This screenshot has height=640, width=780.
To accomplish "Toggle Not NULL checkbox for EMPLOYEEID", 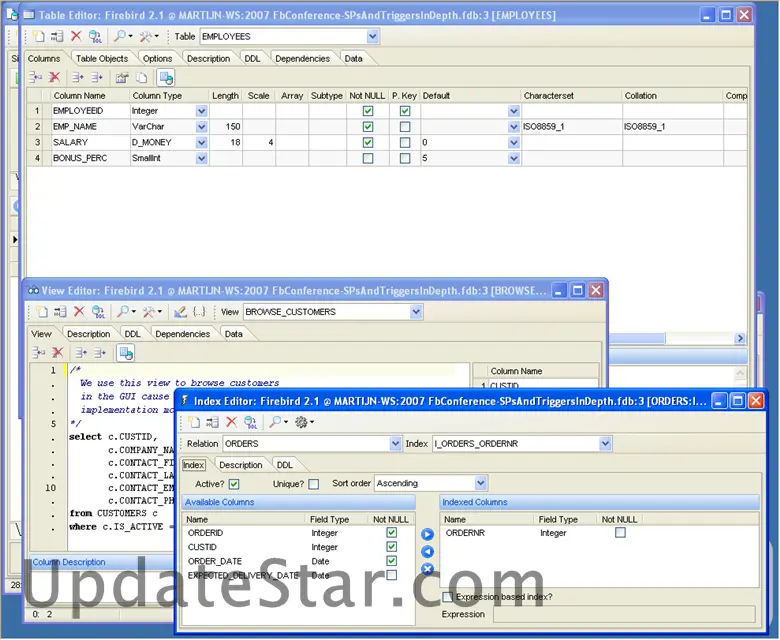I will 368,111.
